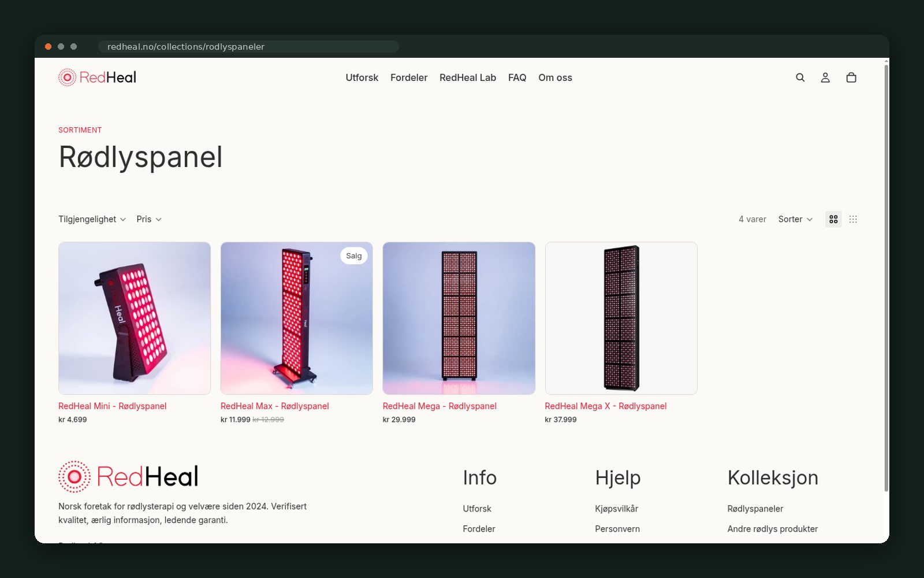This screenshot has height=578, width=924.
Task: Click the Salg badge on RedHeal Max
Action: point(354,255)
